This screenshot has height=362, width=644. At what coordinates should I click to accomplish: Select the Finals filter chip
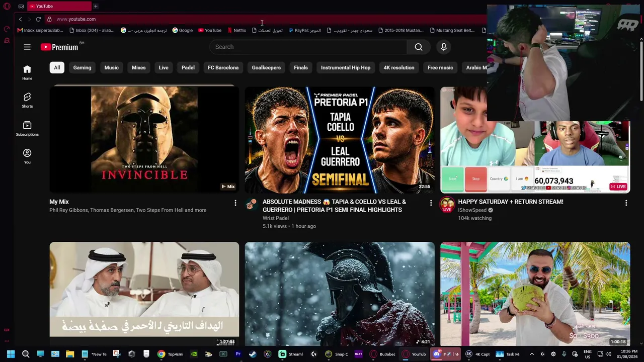pyautogui.click(x=301, y=67)
